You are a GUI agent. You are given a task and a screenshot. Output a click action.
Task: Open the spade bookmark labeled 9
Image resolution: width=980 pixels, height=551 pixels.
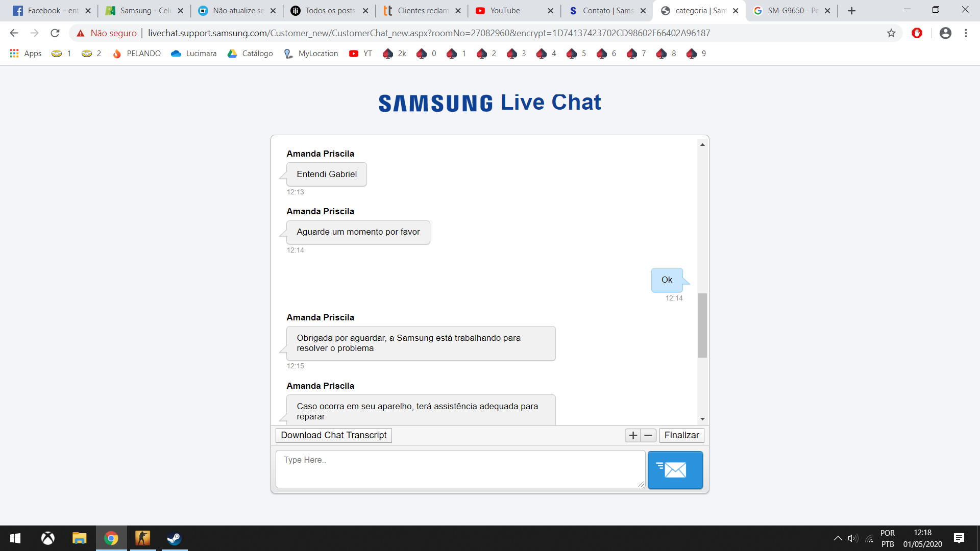697,54
